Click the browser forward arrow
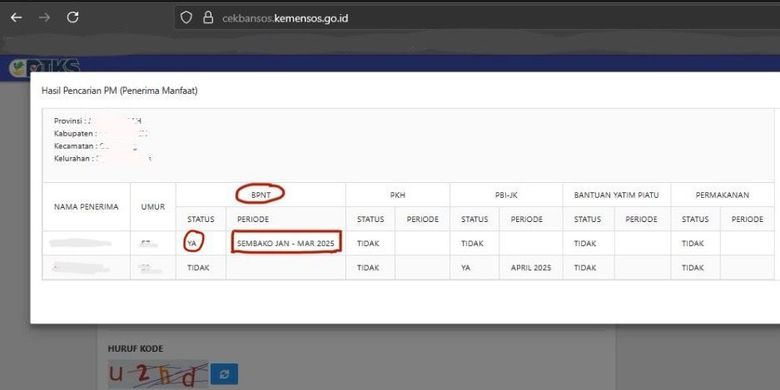Image resolution: width=780 pixels, height=390 pixels. point(45,18)
